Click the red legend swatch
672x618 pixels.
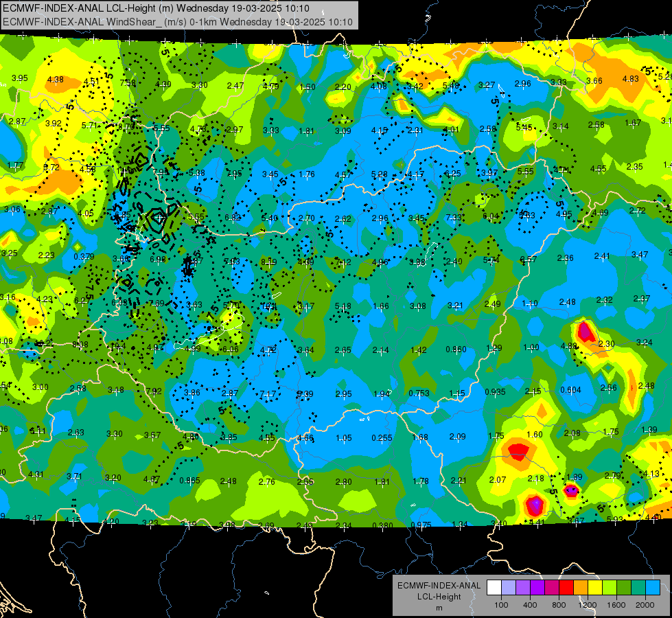566,588
